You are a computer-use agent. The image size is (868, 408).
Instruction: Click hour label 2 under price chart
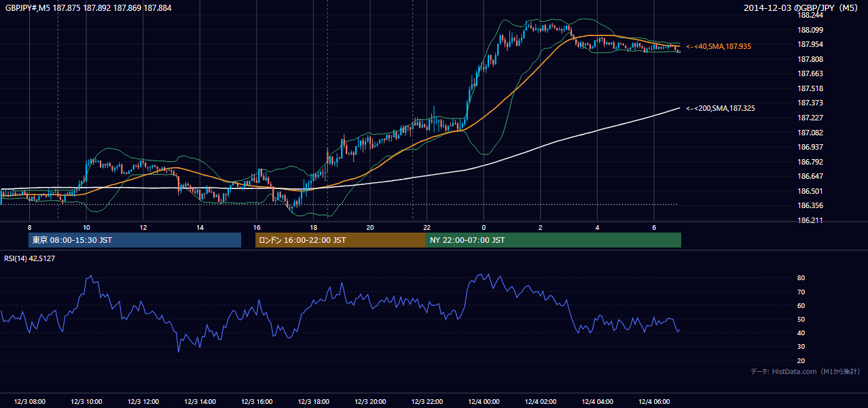point(541,227)
